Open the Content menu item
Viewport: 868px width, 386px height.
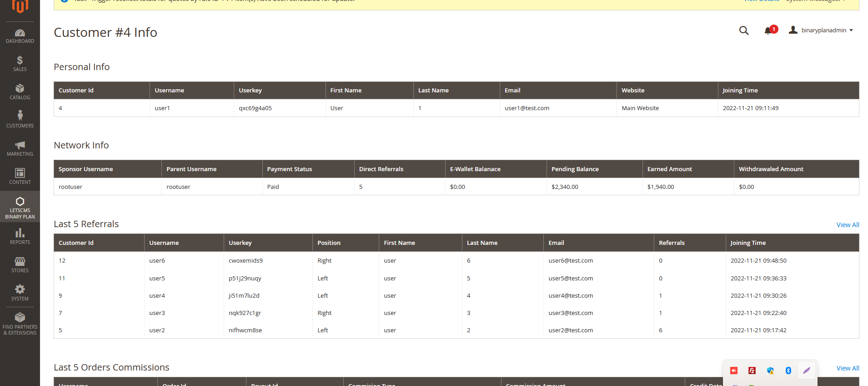(20, 177)
